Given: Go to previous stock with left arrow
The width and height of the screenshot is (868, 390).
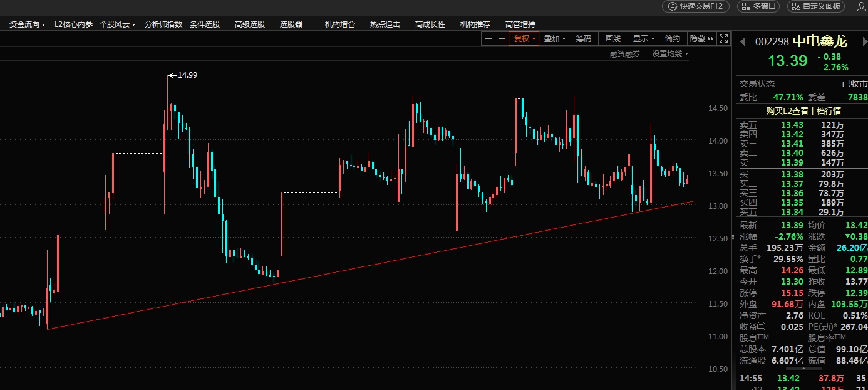Looking at the screenshot, I should (x=743, y=42).
